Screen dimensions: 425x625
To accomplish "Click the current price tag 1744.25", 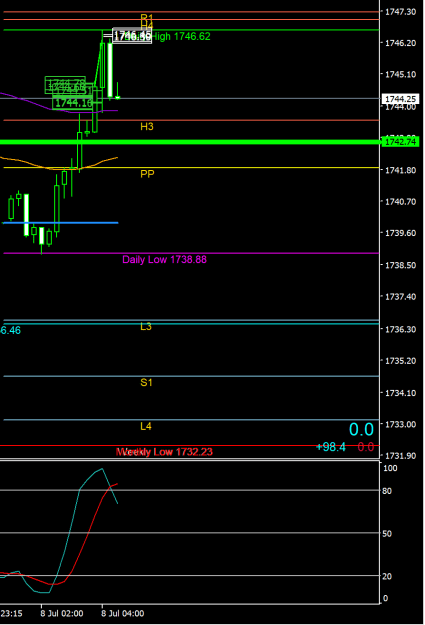I will 400,99.
